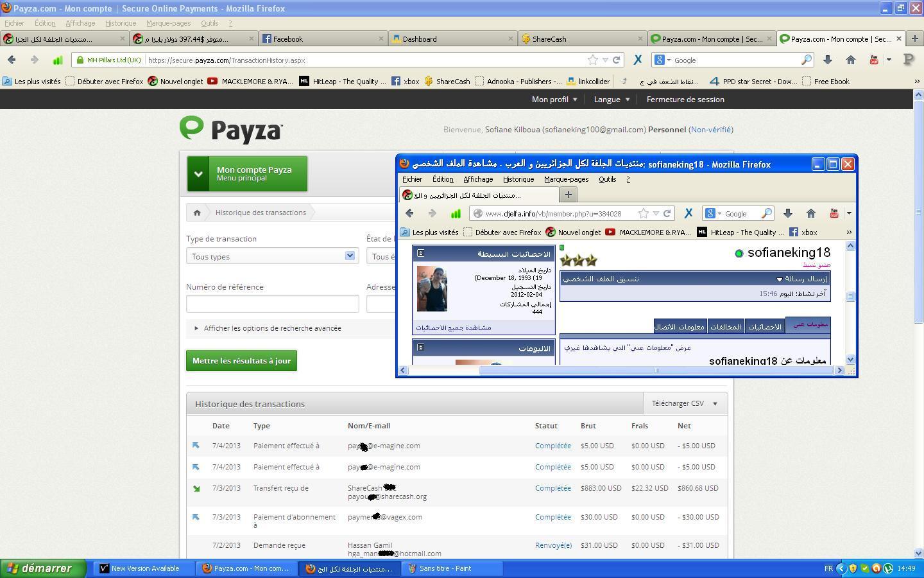Bookmark page with star icon in main address bar
This screenshot has height=578, width=924.
(x=593, y=60)
